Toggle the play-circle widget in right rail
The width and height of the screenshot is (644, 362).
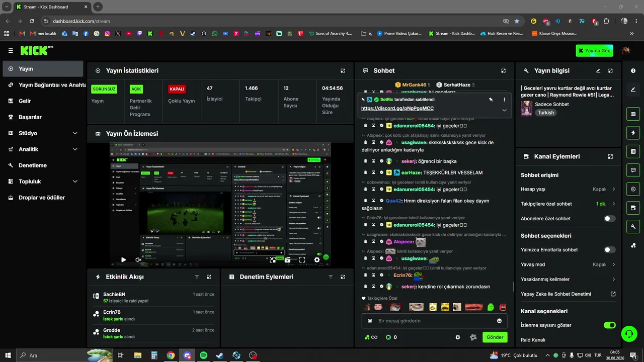[x=633, y=189]
